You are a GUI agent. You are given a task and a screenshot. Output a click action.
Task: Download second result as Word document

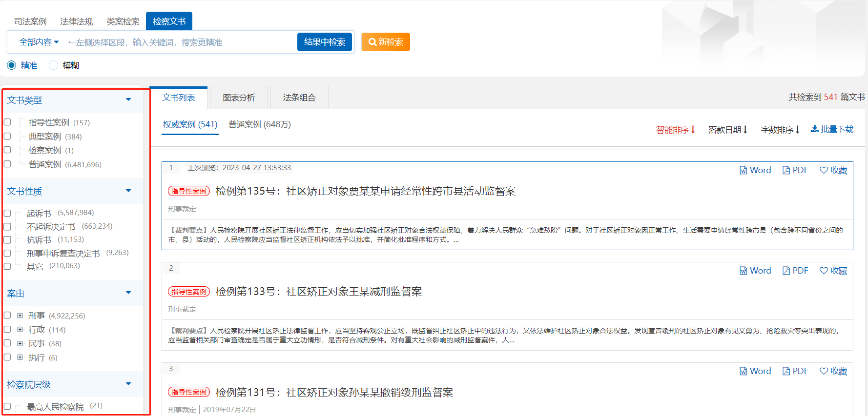pyautogui.click(x=755, y=271)
